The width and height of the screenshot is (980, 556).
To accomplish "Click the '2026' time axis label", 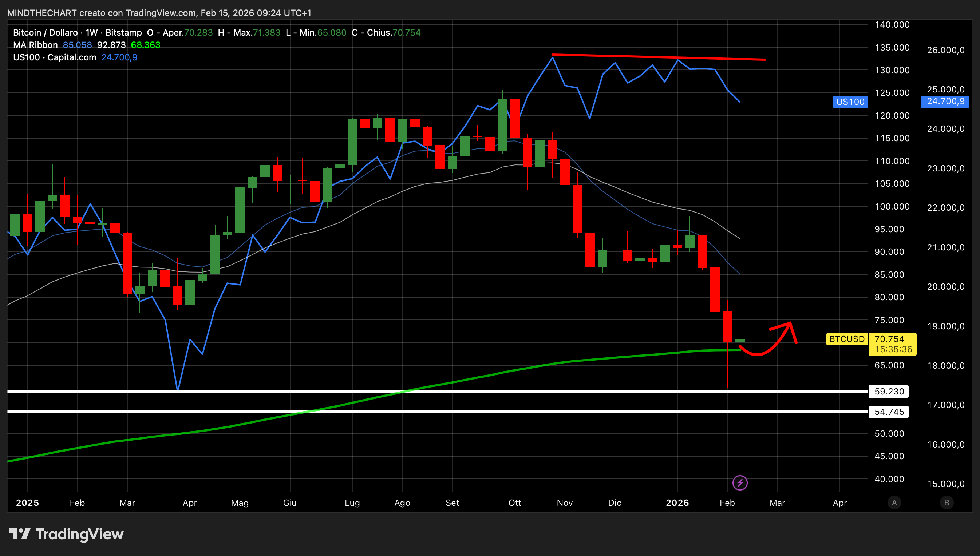I will pos(677,503).
